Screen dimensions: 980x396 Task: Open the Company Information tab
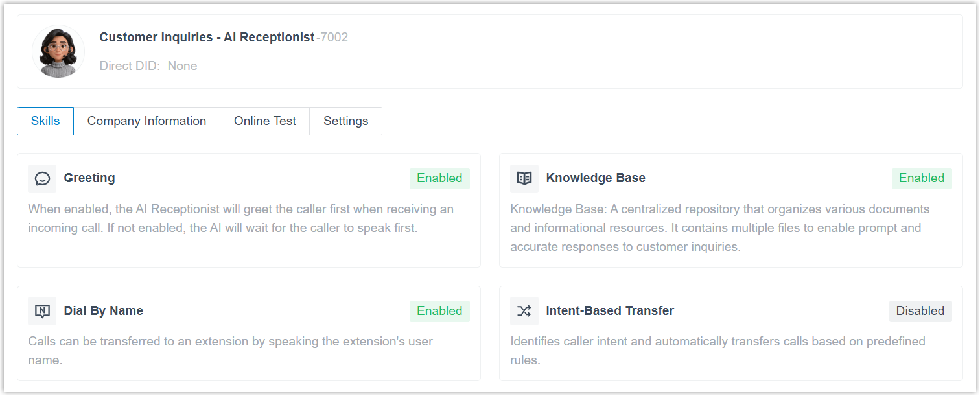(x=146, y=121)
